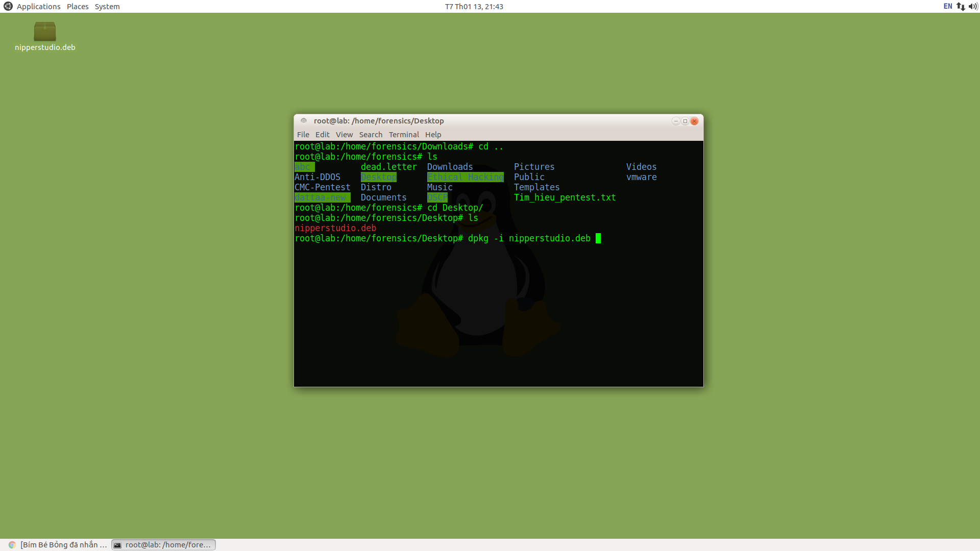980x551 pixels.
Task: Click the EN keyboard layout indicator
Action: [x=948, y=6]
